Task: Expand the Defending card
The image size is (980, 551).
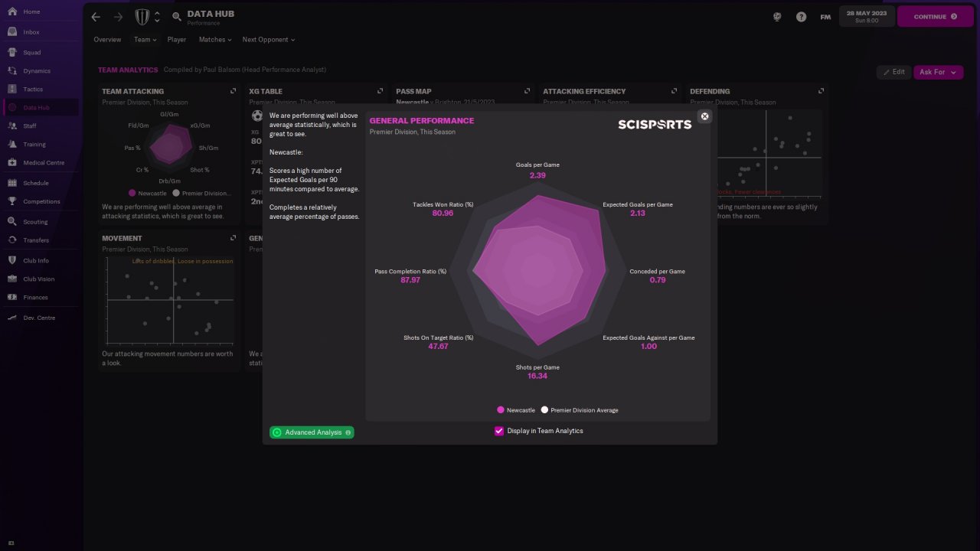Action: click(x=821, y=91)
